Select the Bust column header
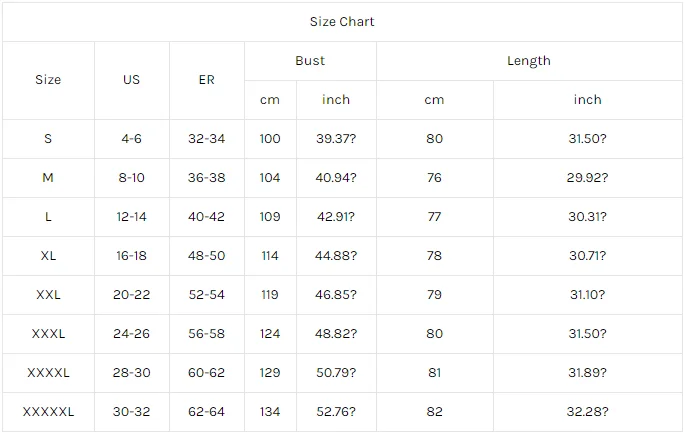This screenshot has height=441, width=685. click(310, 61)
